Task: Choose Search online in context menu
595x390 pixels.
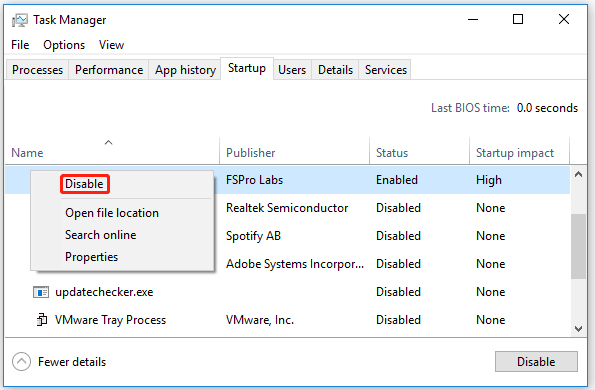Action: click(101, 235)
